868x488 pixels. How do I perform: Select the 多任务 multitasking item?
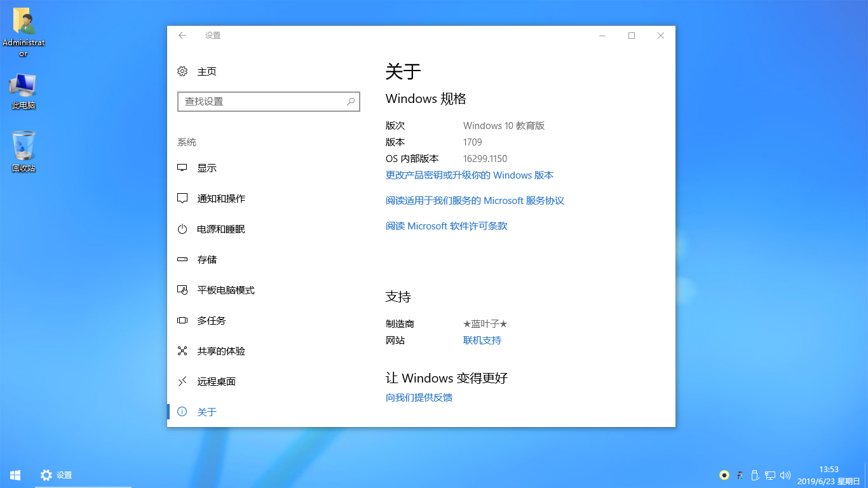pyautogui.click(x=264, y=320)
